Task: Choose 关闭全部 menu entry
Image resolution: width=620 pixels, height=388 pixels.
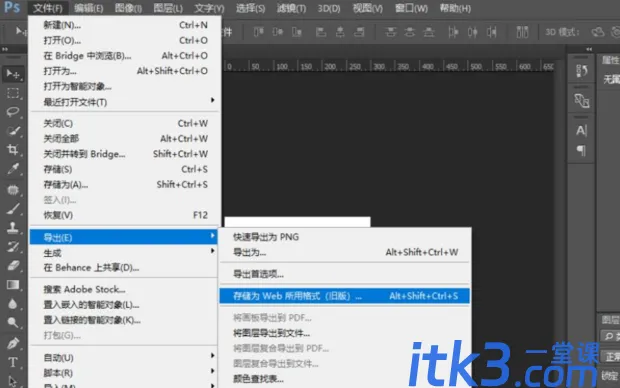Action: pyautogui.click(x=125, y=139)
